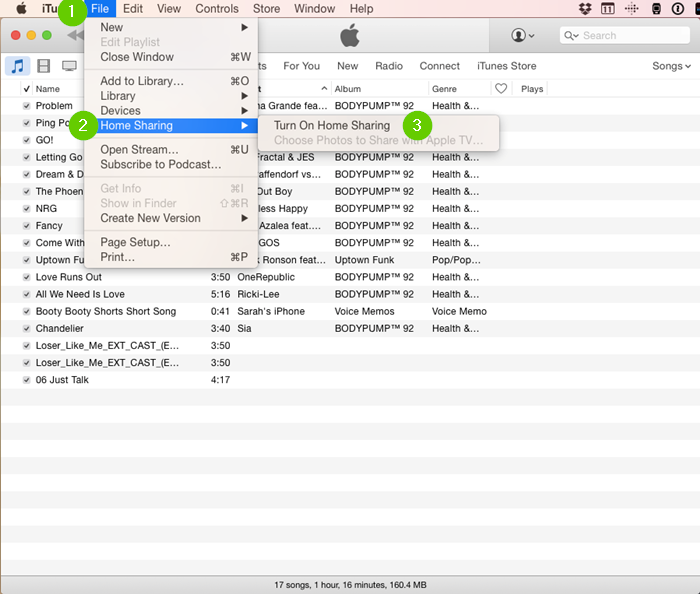Click the 1Password menu bar icon
The image size is (700, 594).
pyautogui.click(x=678, y=8)
